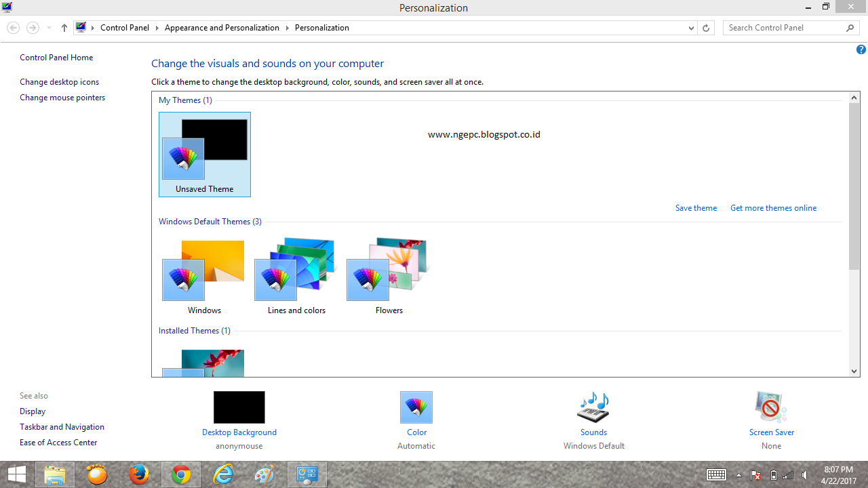Show hidden icons in the system tray

(x=738, y=474)
